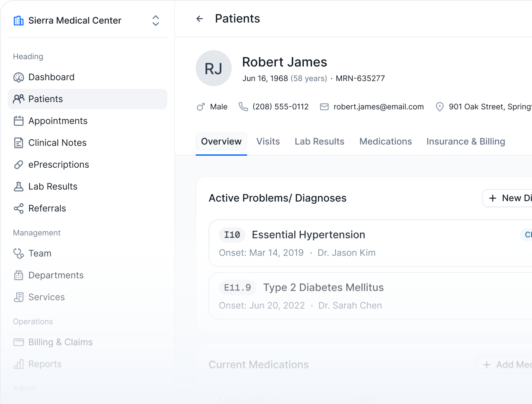Click the back arrow beside Patients title
The width and height of the screenshot is (532, 404).
[x=199, y=19]
